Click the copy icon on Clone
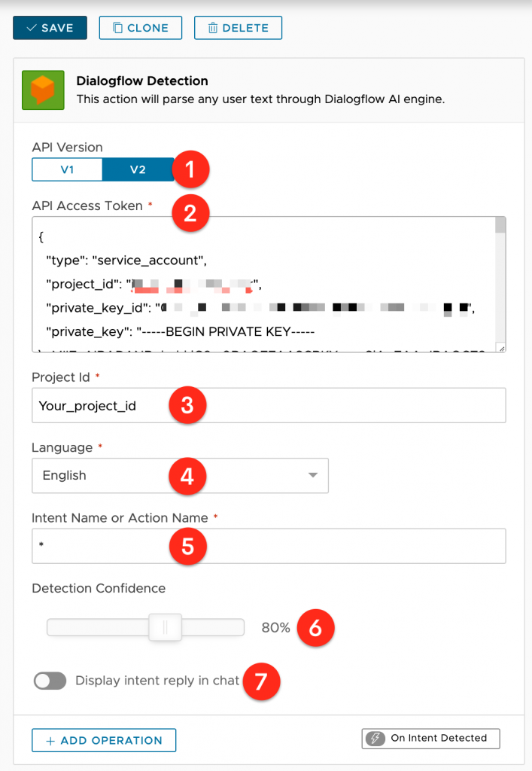The height and width of the screenshot is (771, 532). [x=118, y=28]
